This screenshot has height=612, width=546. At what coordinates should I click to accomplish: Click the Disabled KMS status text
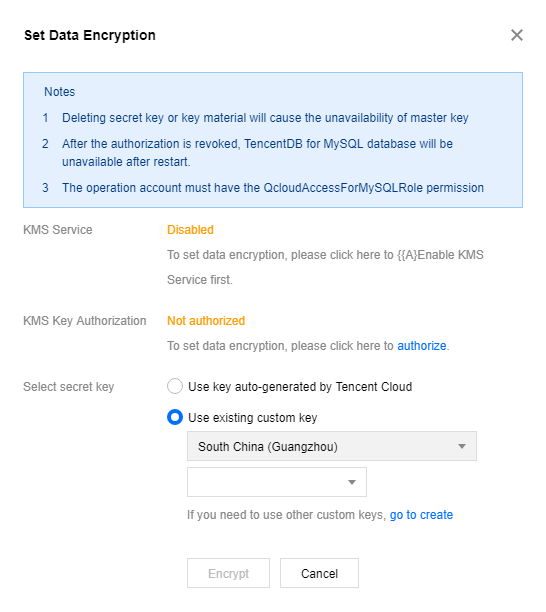click(190, 230)
